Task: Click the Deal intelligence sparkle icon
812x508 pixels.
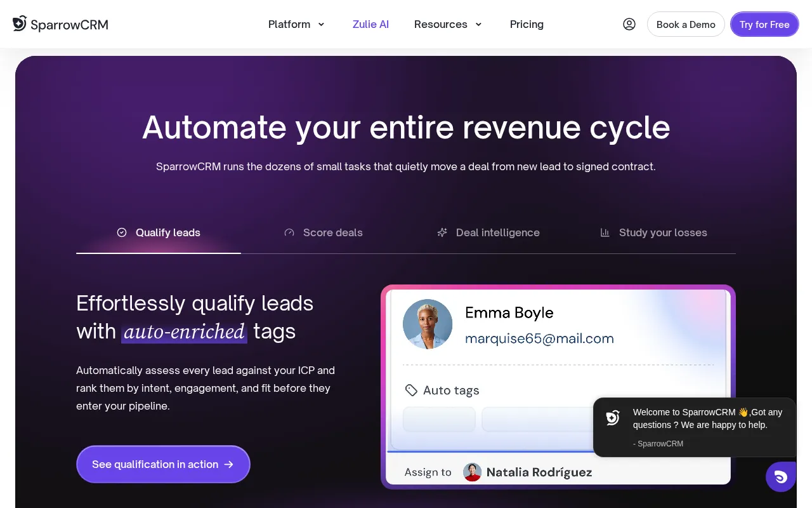Action: point(442,232)
